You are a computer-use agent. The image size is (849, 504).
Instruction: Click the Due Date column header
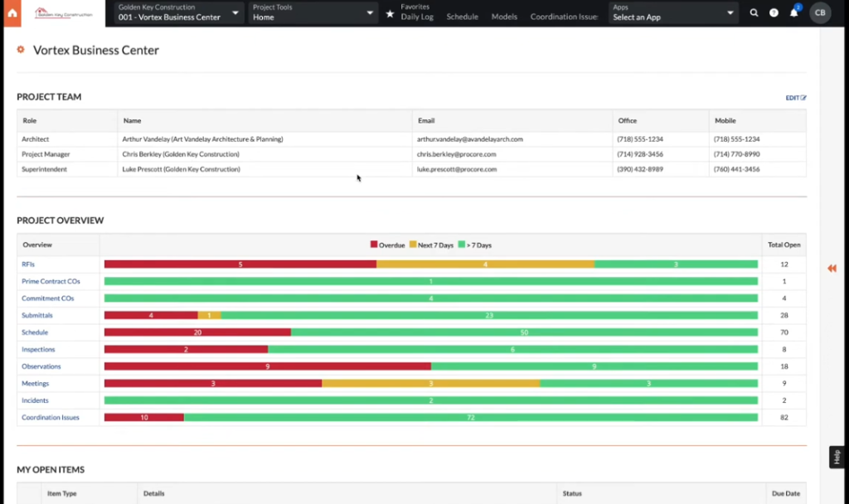[x=786, y=493]
